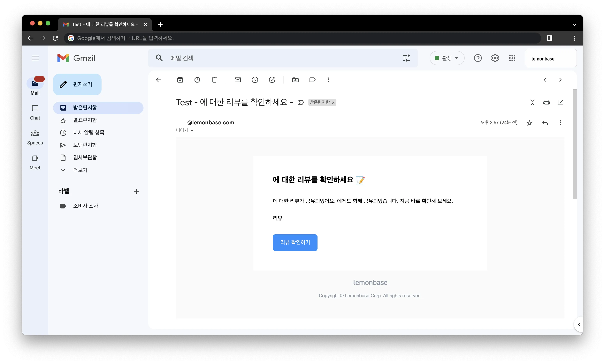Open the toolbar more options menu
The width and height of the screenshot is (605, 364).
coord(328,80)
